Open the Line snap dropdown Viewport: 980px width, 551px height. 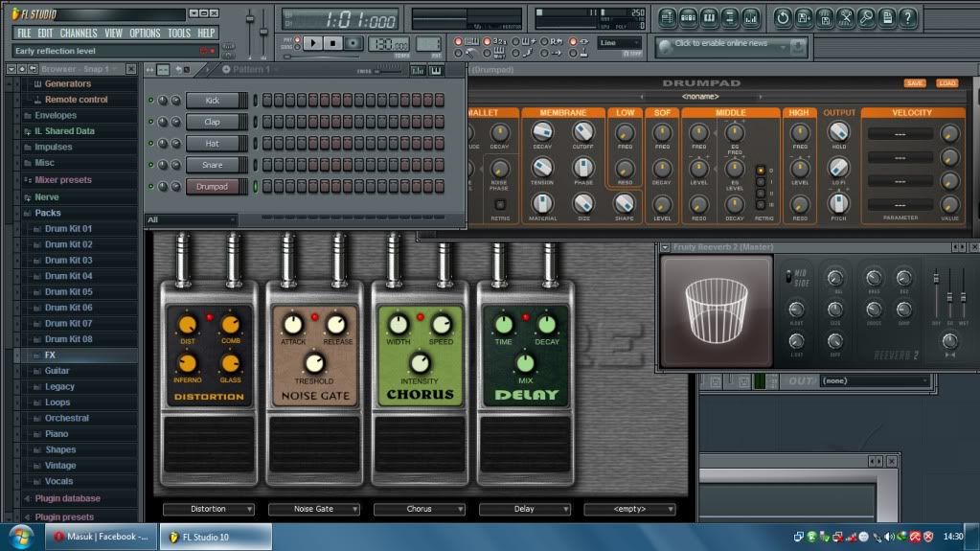tap(620, 43)
